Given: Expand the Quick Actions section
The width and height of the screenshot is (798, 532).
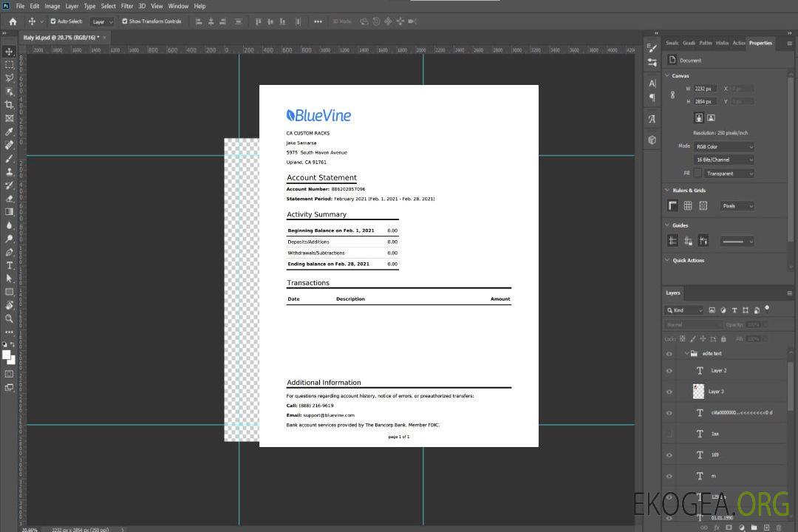Looking at the screenshot, I should pyautogui.click(x=667, y=260).
